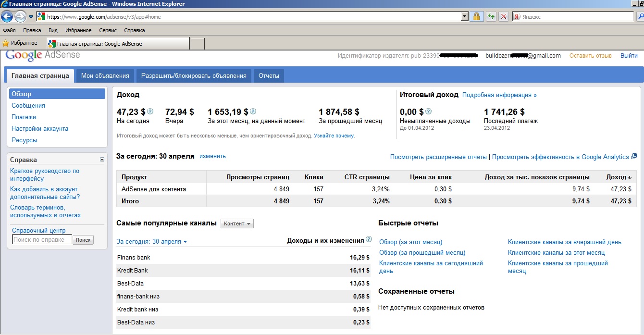Click the browser Forward arrow button
Viewport: 644px width, 335px height.
point(20,17)
